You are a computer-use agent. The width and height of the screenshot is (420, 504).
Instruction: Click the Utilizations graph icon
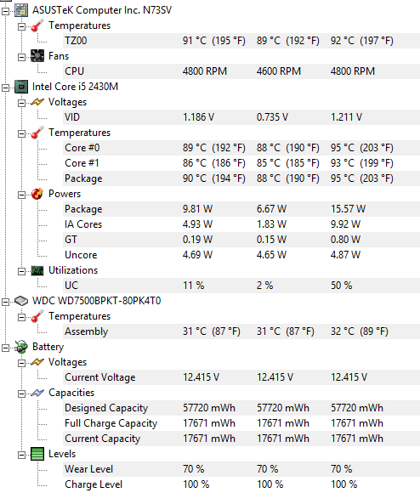point(37,270)
